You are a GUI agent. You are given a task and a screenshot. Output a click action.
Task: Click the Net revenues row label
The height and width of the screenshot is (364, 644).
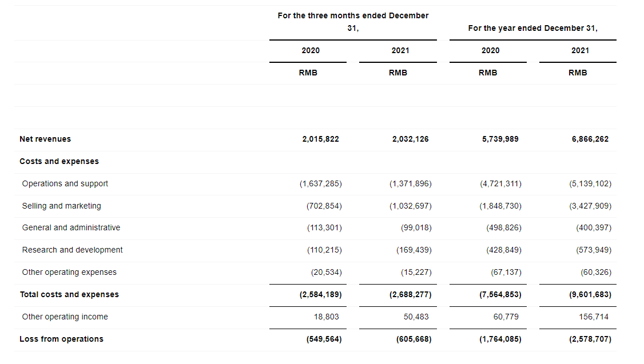pyautogui.click(x=45, y=139)
